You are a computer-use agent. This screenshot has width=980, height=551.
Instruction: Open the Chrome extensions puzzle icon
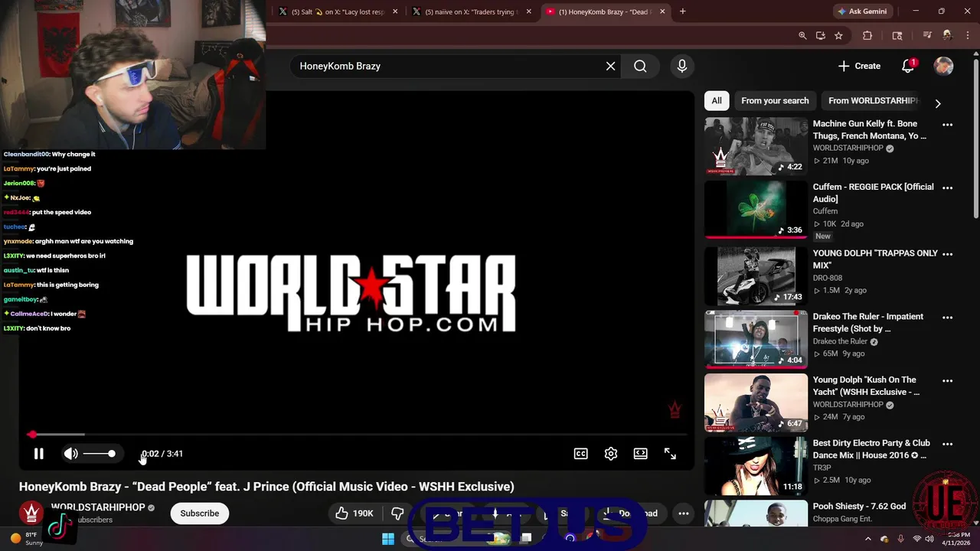[867, 35]
